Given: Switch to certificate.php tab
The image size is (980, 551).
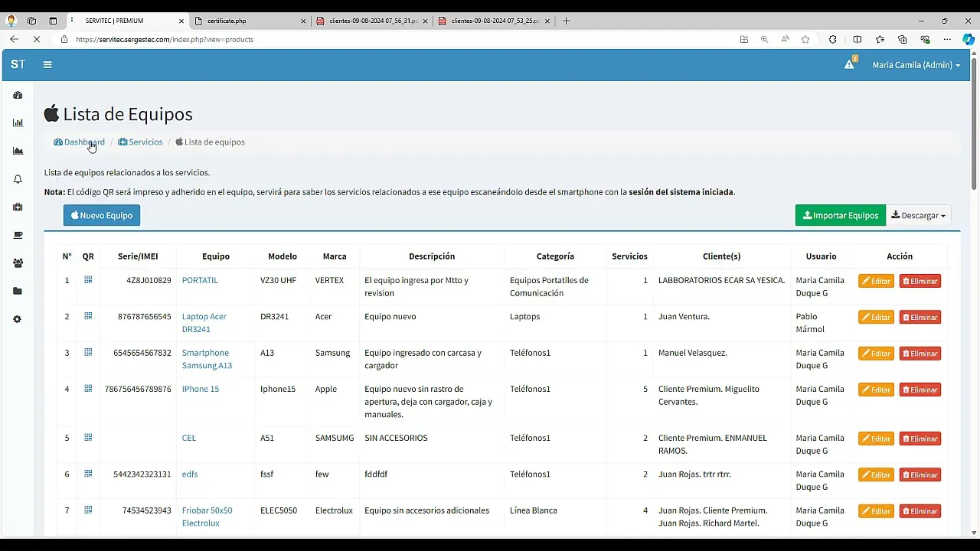Looking at the screenshot, I should pos(249,21).
